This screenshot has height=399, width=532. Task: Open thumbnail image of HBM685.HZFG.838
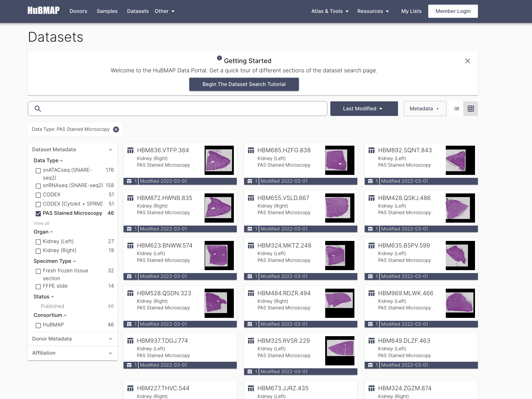[x=340, y=160]
